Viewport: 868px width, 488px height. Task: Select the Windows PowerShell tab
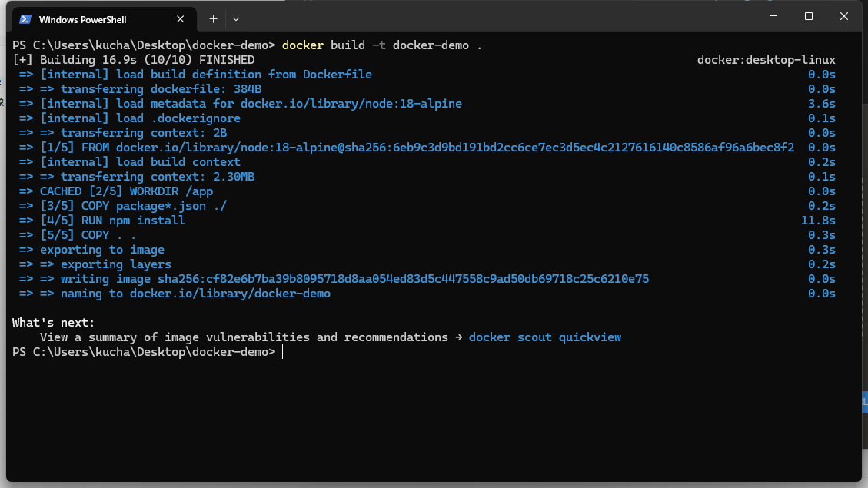click(105, 19)
